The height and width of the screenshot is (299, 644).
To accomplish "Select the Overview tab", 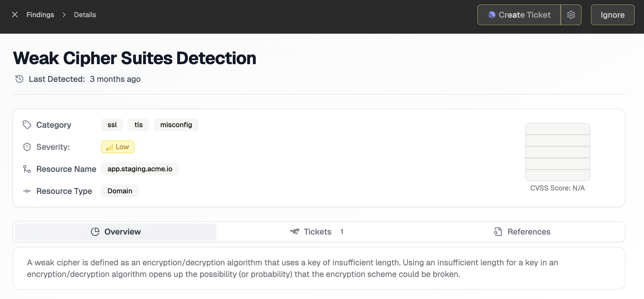I will [x=122, y=231].
